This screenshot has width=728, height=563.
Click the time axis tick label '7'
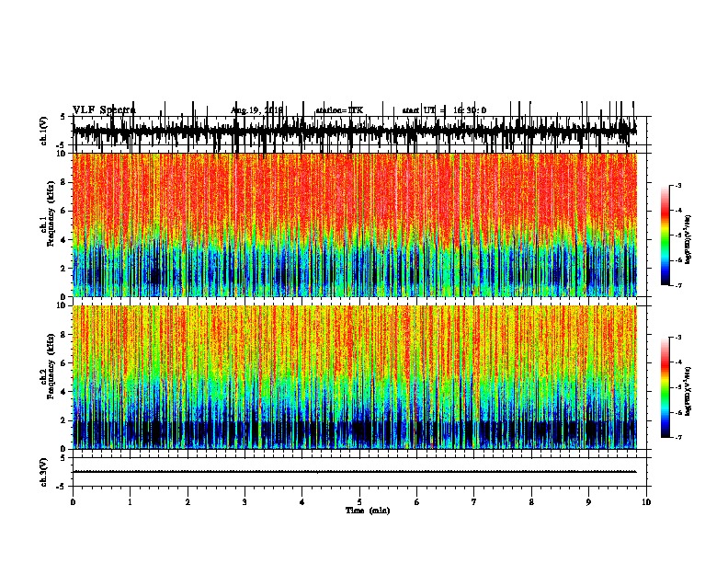coord(474,502)
